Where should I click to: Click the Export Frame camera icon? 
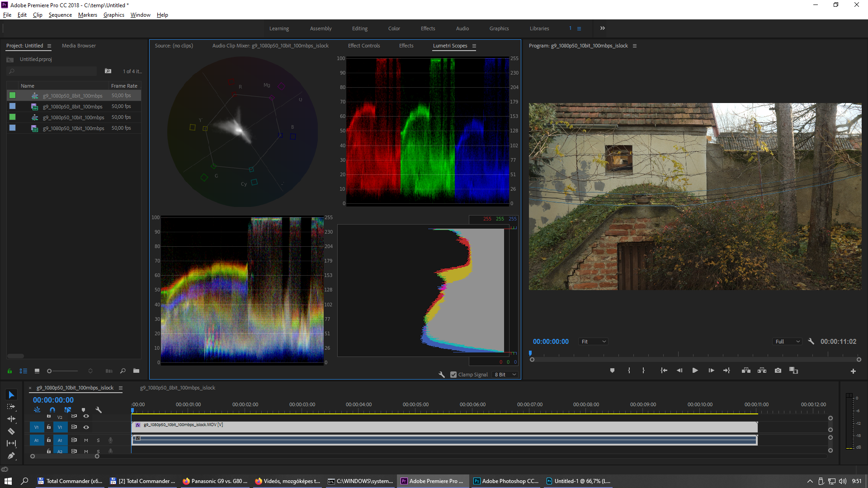pos(778,371)
